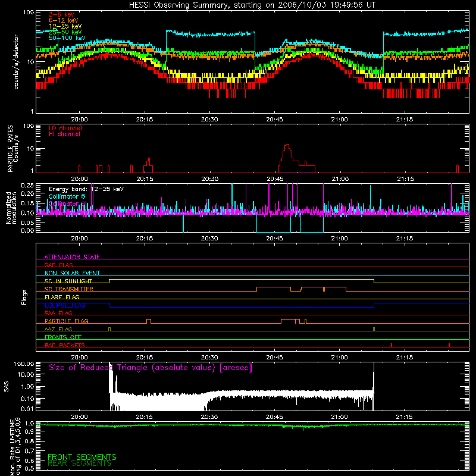
Task: Click the counts/s/detector axis label
Action: 16,62
